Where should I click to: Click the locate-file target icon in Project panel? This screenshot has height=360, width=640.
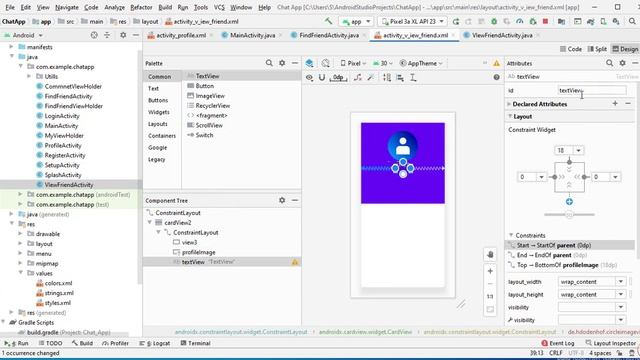(94, 36)
